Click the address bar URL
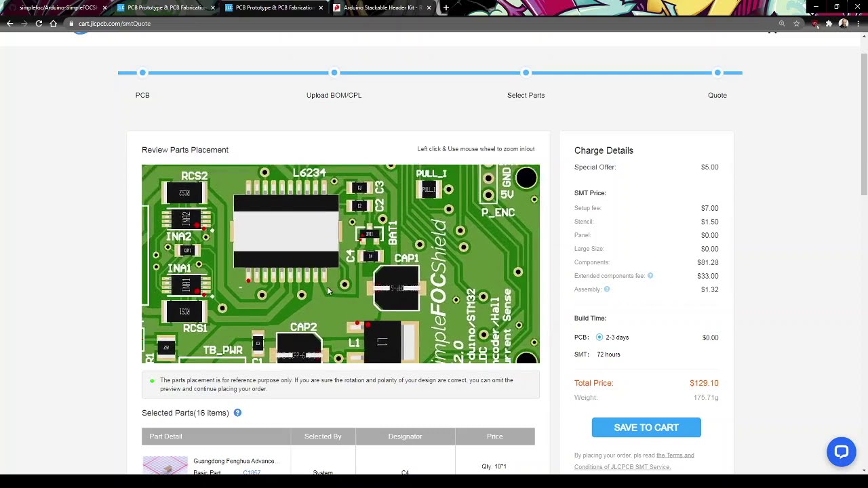Screen dimensions: 868x488 pos(115,24)
